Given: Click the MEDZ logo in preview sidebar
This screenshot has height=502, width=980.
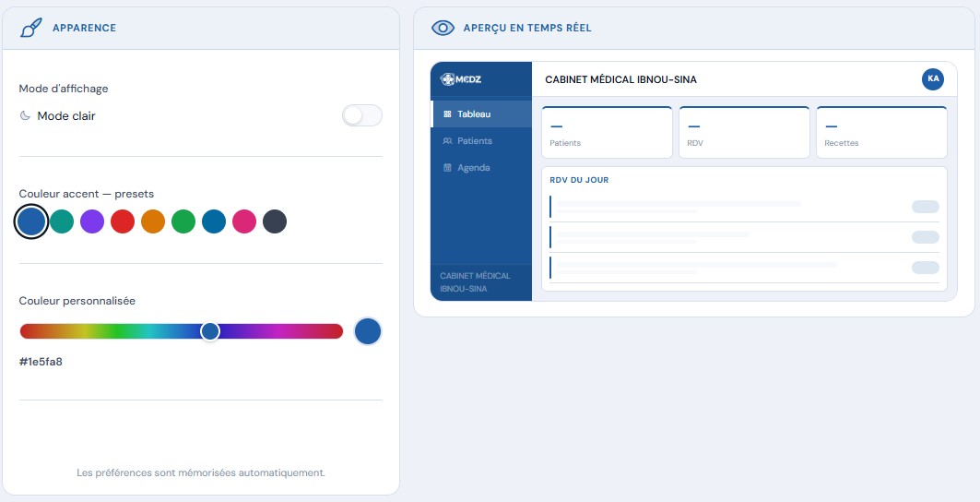Looking at the screenshot, I should coord(461,79).
